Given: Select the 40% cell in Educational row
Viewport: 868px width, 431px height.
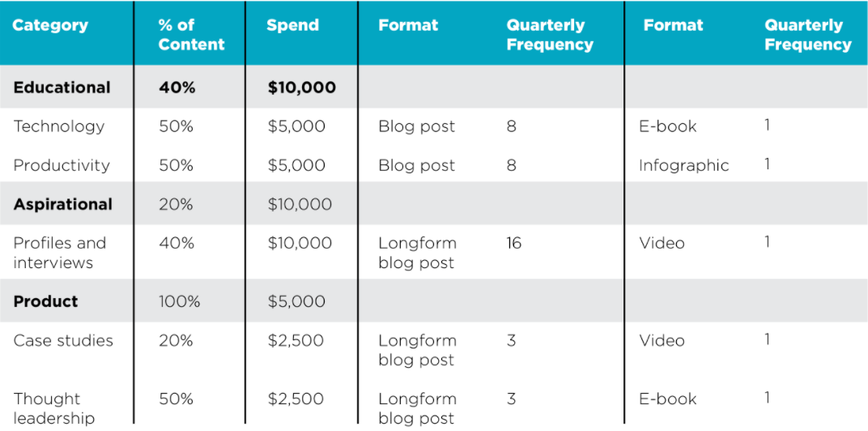Looking at the screenshot, I should [x=177, y=87].
